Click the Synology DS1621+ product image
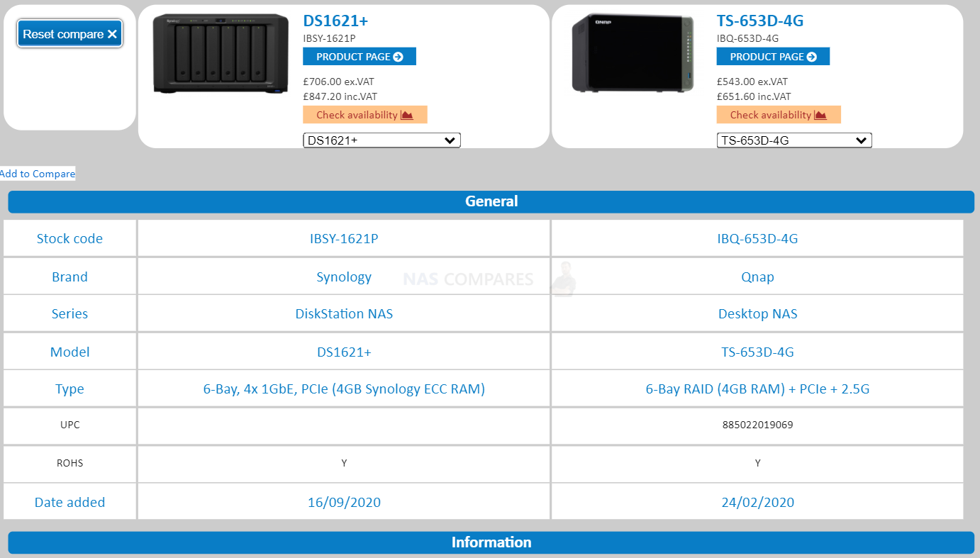The width and height of the screenshot is (980, 558). click(x=221, y=54)
